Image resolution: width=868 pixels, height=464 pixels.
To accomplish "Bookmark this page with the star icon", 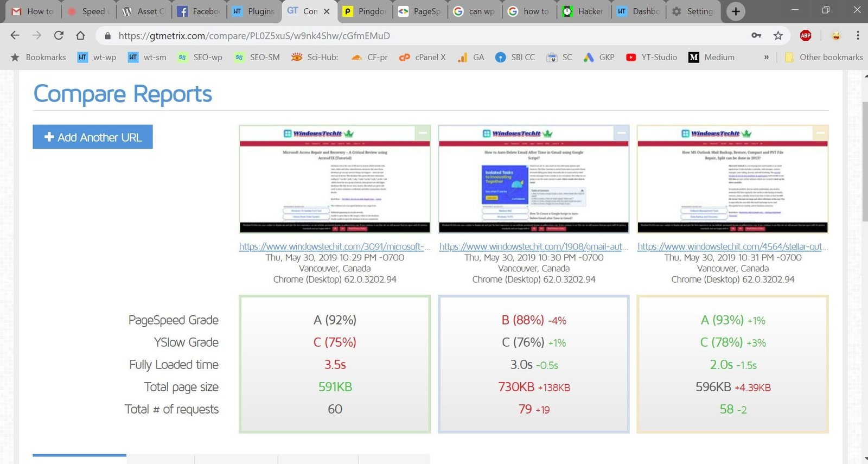I will (778, 36).
